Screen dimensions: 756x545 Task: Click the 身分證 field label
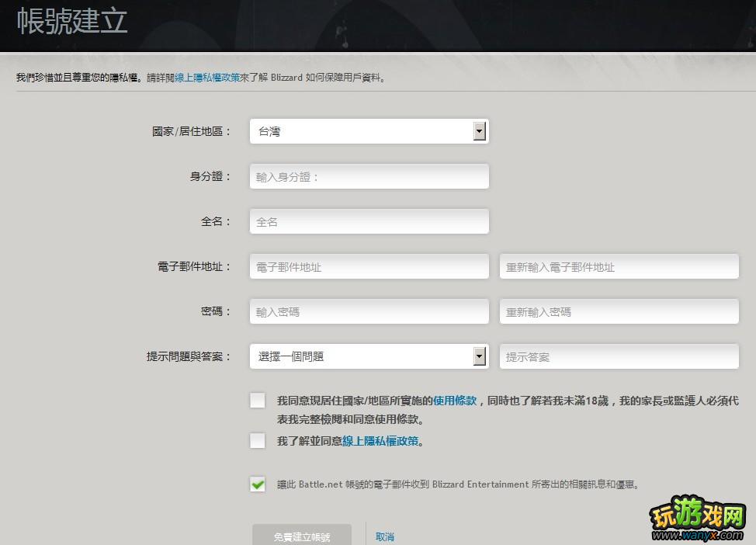tap(210, 176)
